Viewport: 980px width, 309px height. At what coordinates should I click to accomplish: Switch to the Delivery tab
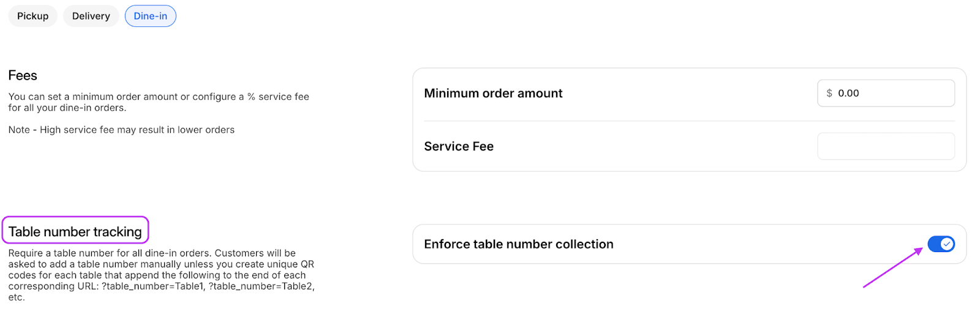pyautogui.click(x=91, y=16)
